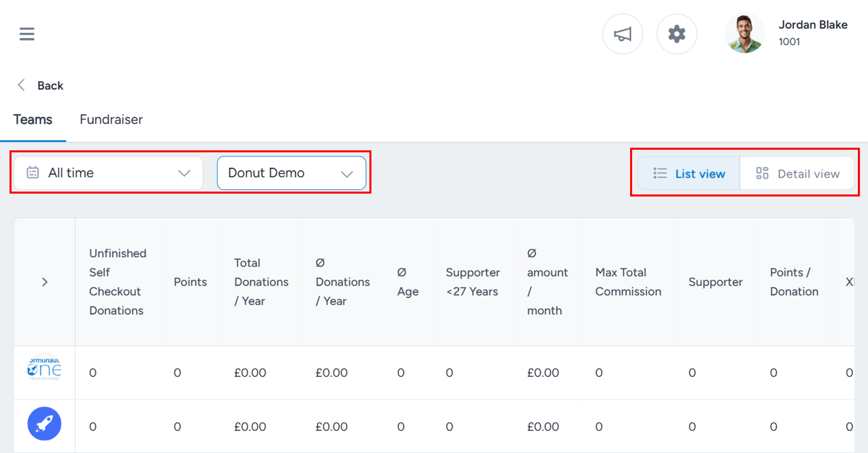Click Jordan Blake's profile avatar

(x=745, y=33)
